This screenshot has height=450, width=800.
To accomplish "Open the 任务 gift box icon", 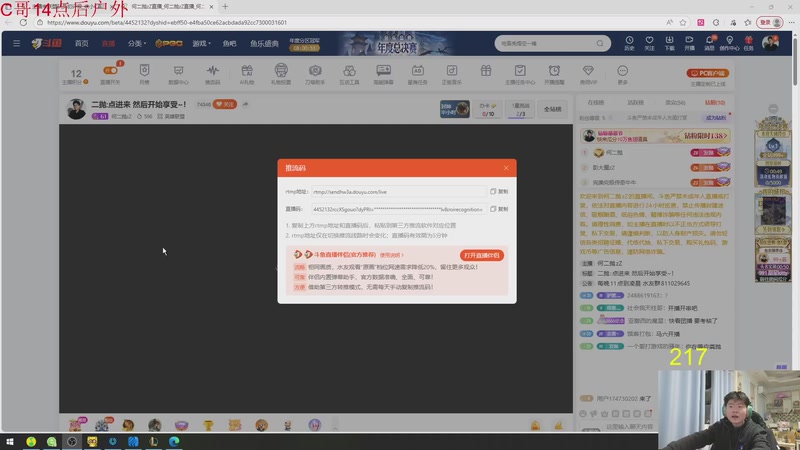I will click(x=748, y=43).
